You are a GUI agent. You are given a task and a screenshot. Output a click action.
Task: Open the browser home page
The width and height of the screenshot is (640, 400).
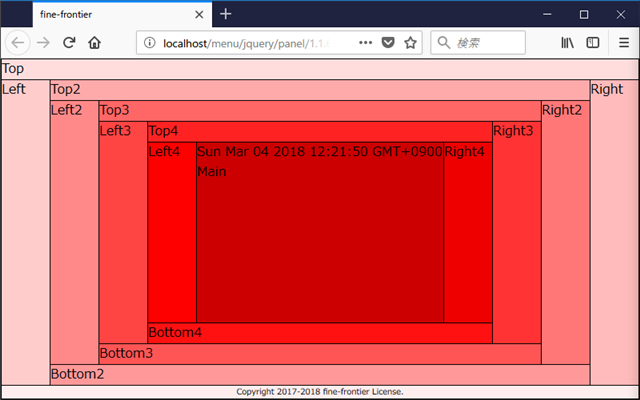tap(94, 42)
